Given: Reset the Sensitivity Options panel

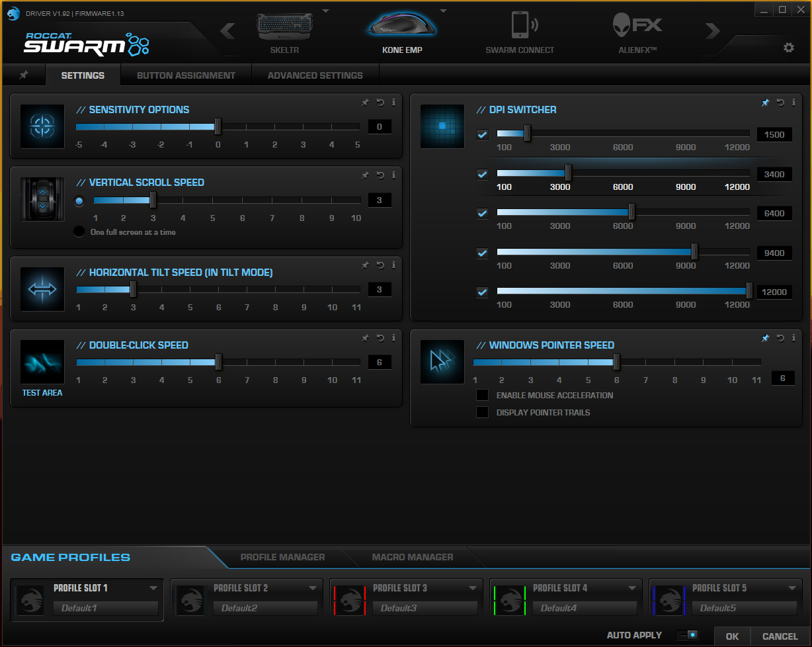Looking at the screenshot, I should tap(380, 103).
